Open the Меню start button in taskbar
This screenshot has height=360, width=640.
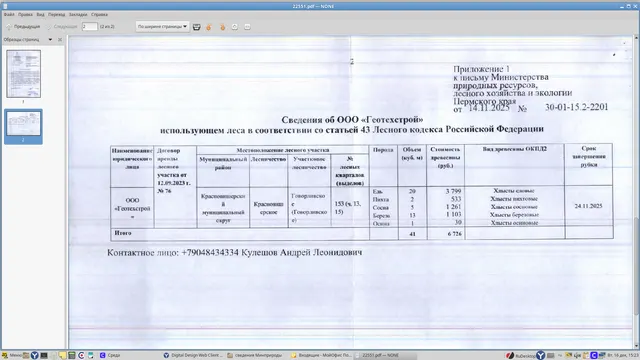12,356
